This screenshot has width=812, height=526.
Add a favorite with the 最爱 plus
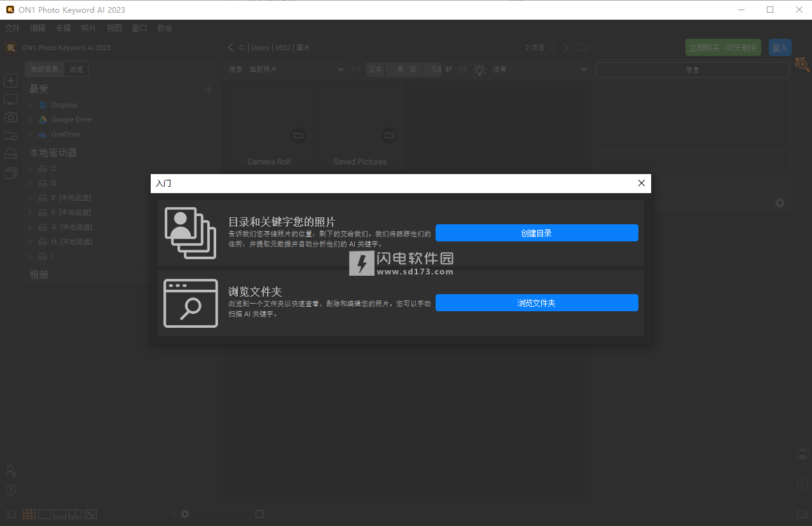pos(209,90)
